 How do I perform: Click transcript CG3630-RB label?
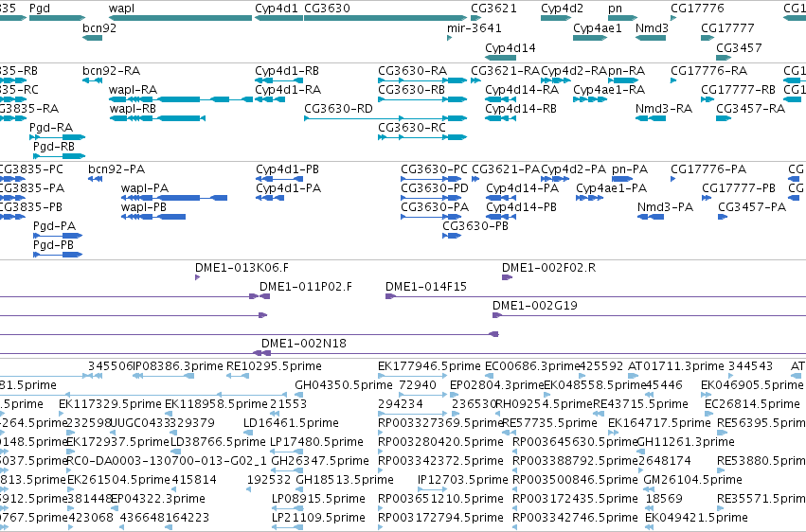tap(411, 90)
